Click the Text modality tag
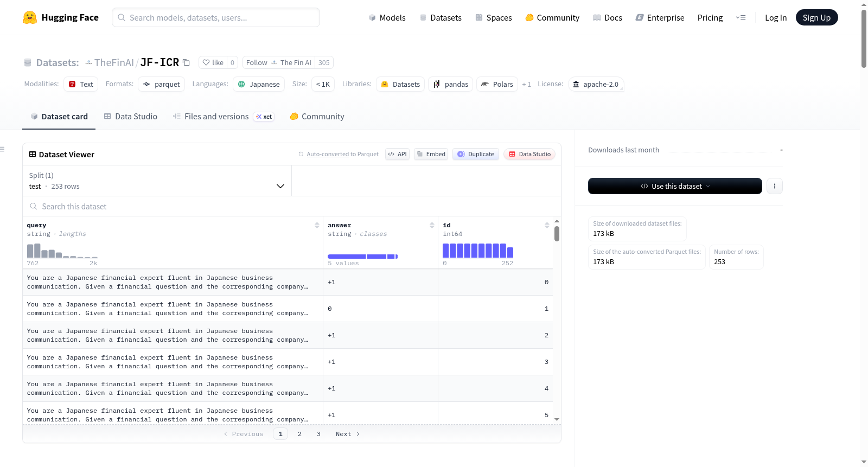 pos(81,84)
